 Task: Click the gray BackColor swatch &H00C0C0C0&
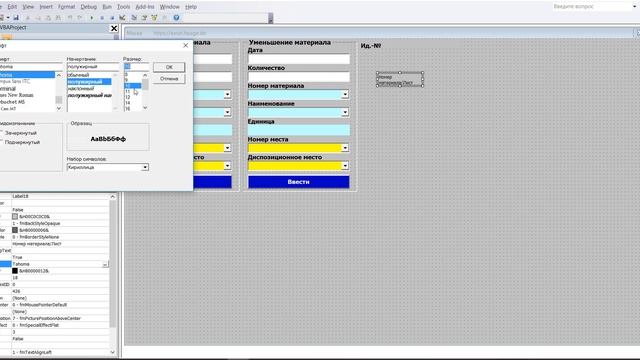pyautogui.click(x=15, y=217)
